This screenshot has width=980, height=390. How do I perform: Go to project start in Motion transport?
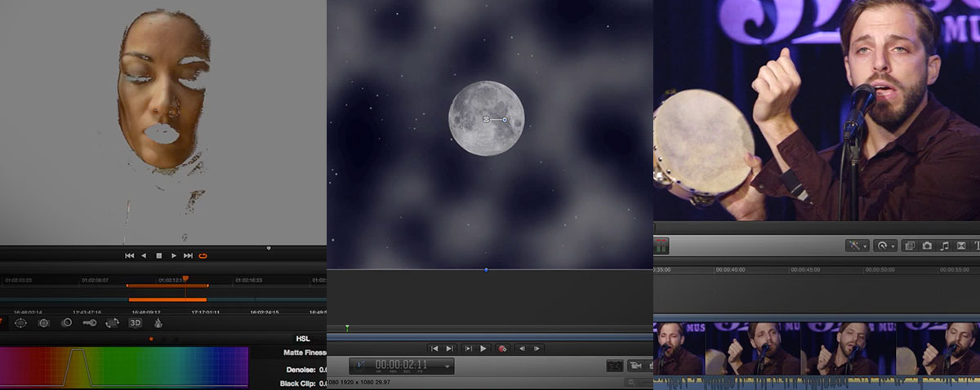point(434,348)
